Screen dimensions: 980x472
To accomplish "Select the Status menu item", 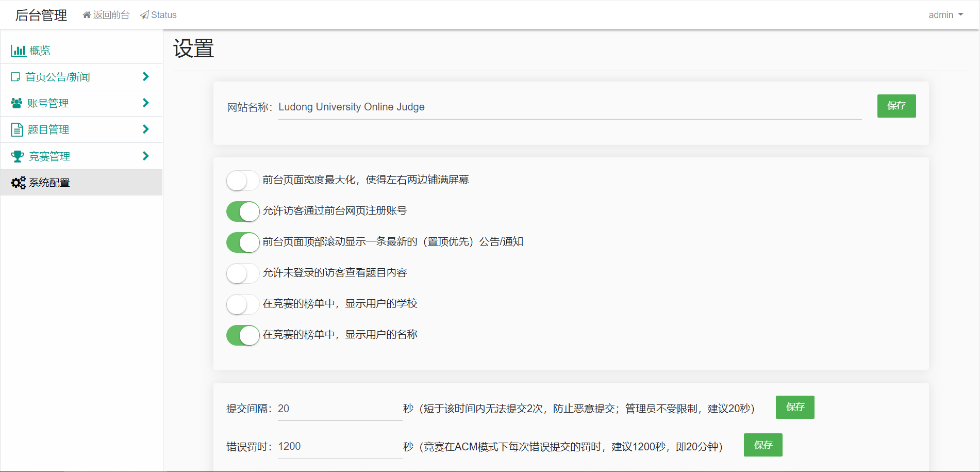I will click(x=162, y=14).
